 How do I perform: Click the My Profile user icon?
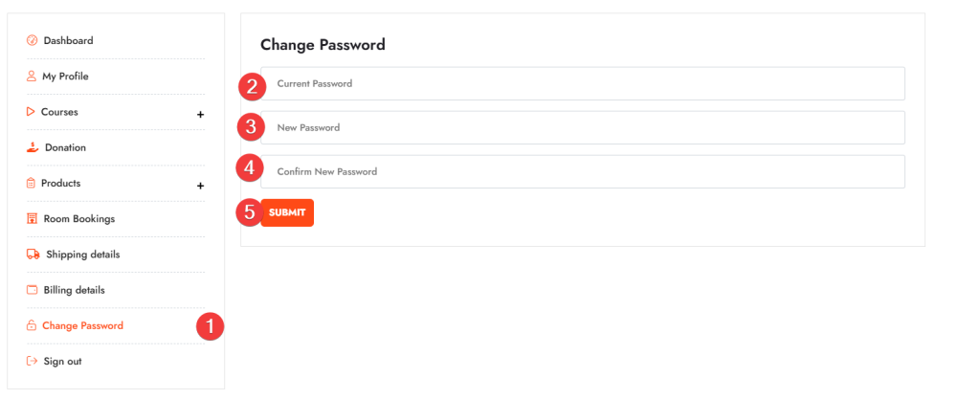(32, 77)
